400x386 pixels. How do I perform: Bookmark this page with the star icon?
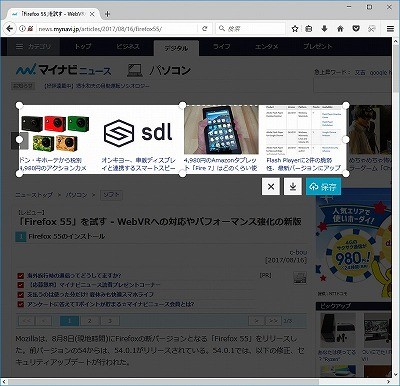click(295, 29)
